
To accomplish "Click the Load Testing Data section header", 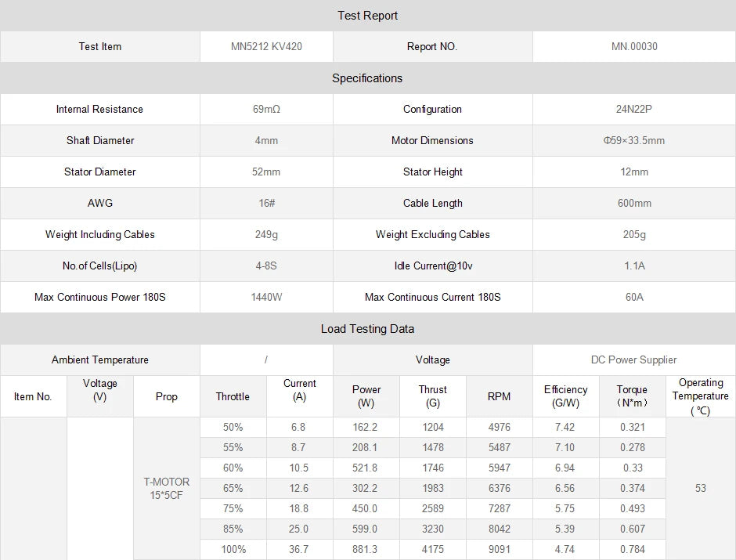I will 367,329.
